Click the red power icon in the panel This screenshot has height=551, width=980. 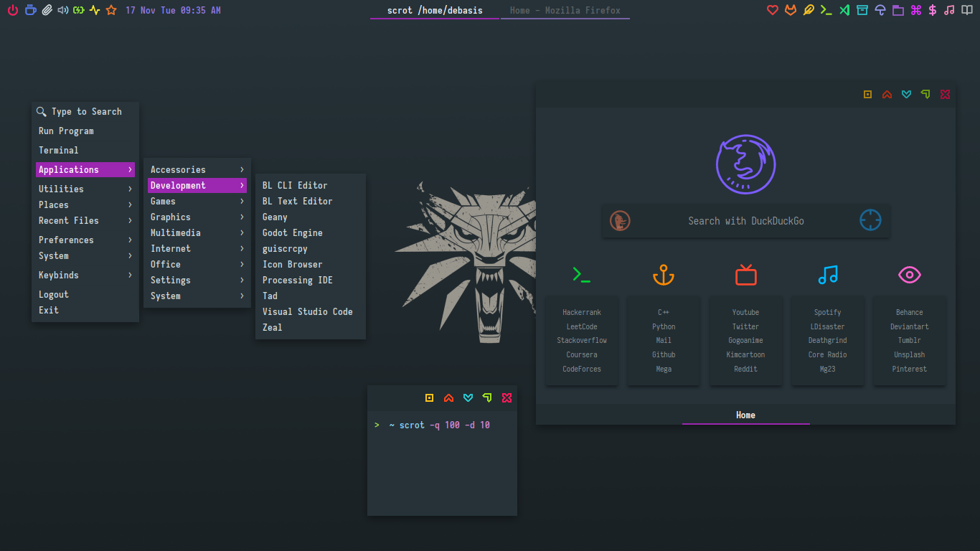pos(13,10)
